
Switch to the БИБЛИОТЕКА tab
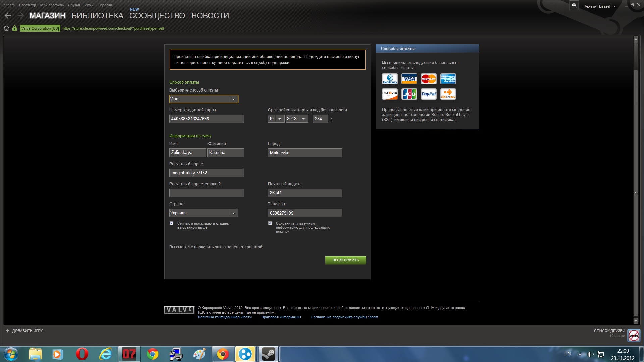coord(98,16)
